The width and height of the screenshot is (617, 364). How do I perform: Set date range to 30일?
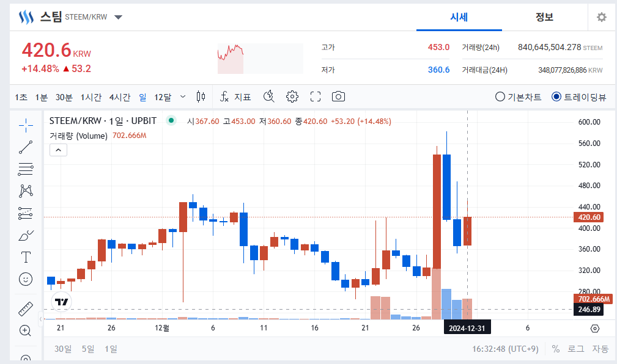[x=64, y=349]
